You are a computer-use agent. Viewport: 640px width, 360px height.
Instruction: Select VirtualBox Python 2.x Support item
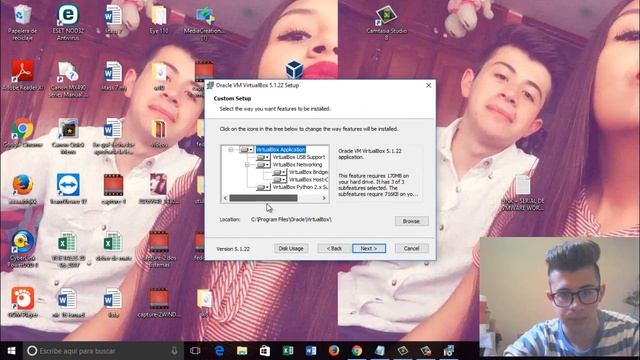pos(300,187)
